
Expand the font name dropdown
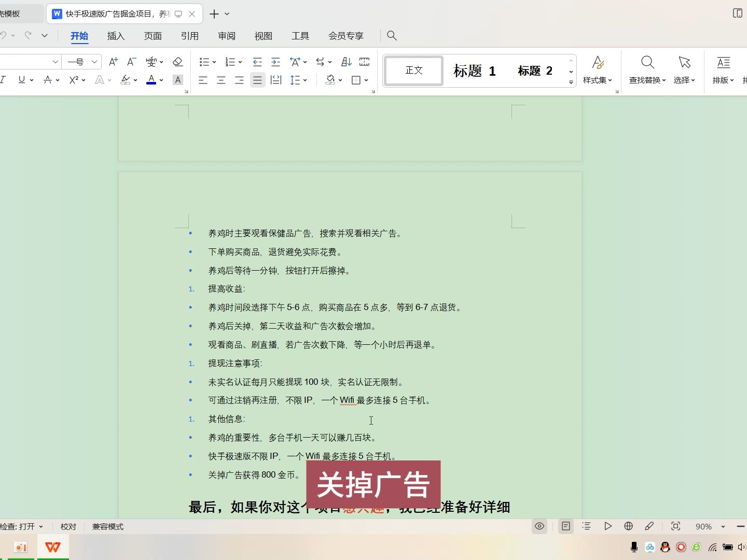point(55,62)
